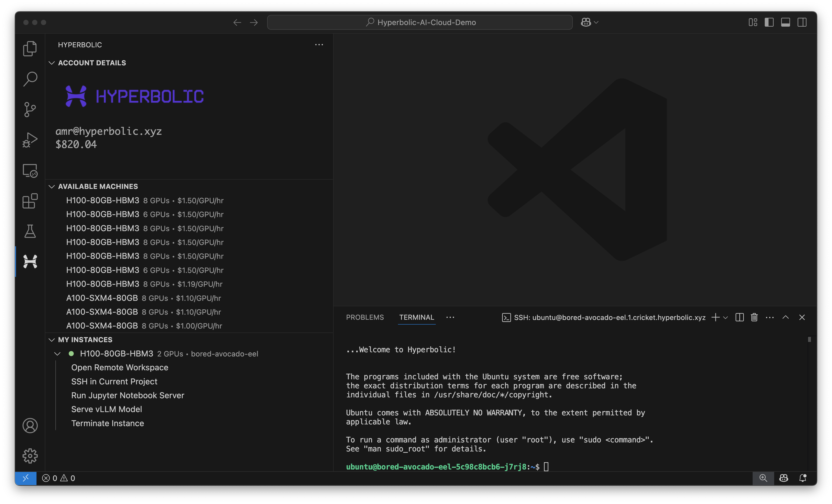Image resolution: width=832 pixels, height=504 pixels.
Task: Click Run Jupyter Notebook Server
Action: 128,395
